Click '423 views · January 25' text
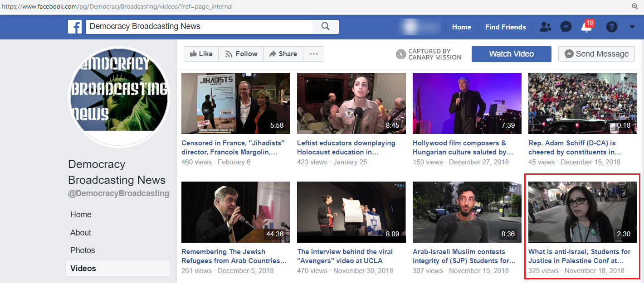The width and height of the screenshot is (644, 283). tap(332, 162)
